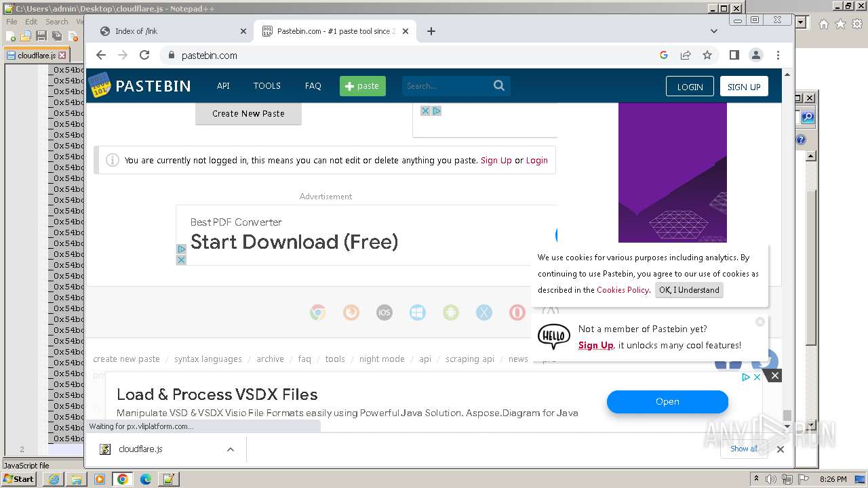Screen dimensions: 868x488
Task: Close the Aspose bottom ad banner
Action: [775, 375]
